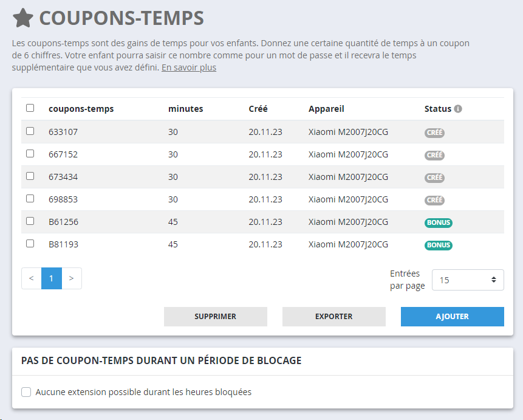Click the creation date of coupon 667152
The width and height of the screenshot is (523, 420).
[265, 154]
